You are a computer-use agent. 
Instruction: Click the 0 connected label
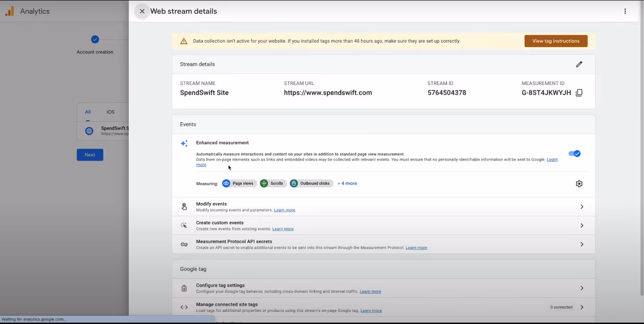(561, 307)
